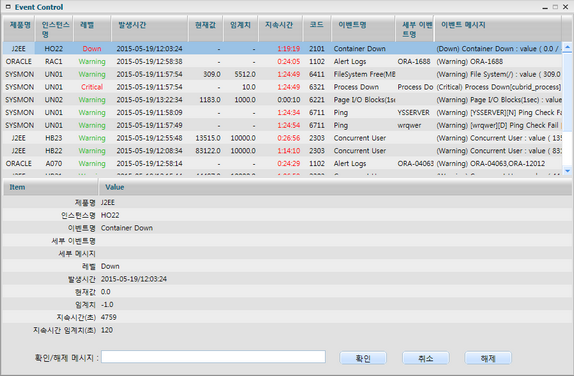Click duration value 1:19:19
This screenshot has height=376, width=574.
point(288,49)
